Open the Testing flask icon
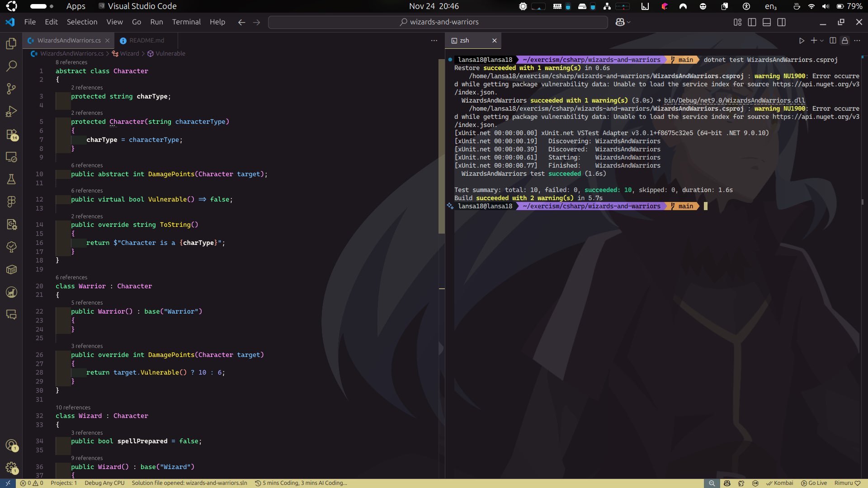The image size is (868, 488). (x=11, y=179)
